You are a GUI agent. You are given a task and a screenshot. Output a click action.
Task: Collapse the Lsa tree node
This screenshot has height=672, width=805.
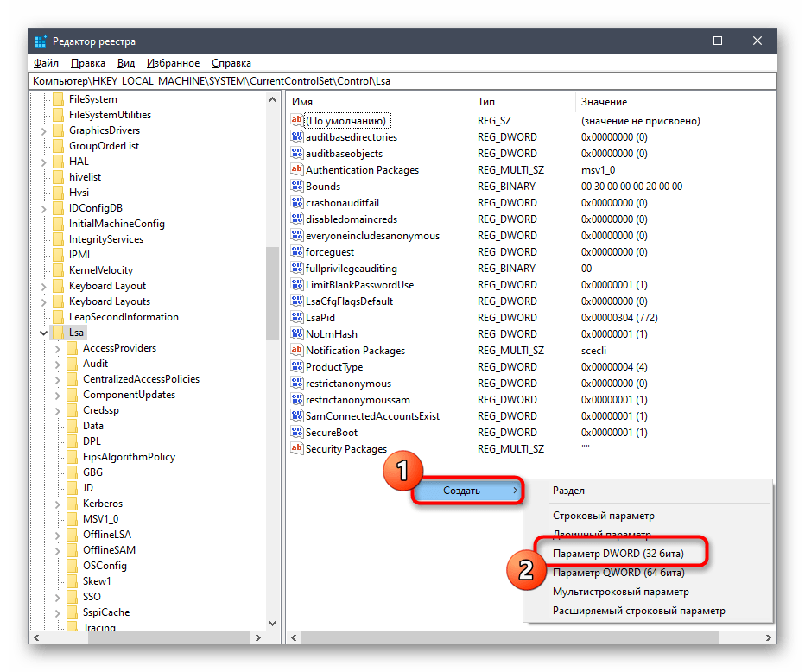click(43, 333)
